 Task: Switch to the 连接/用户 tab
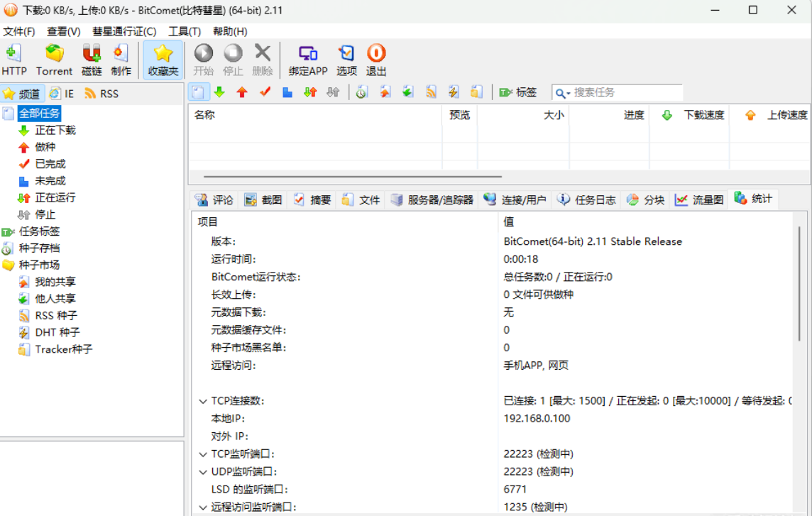[515, 200]
